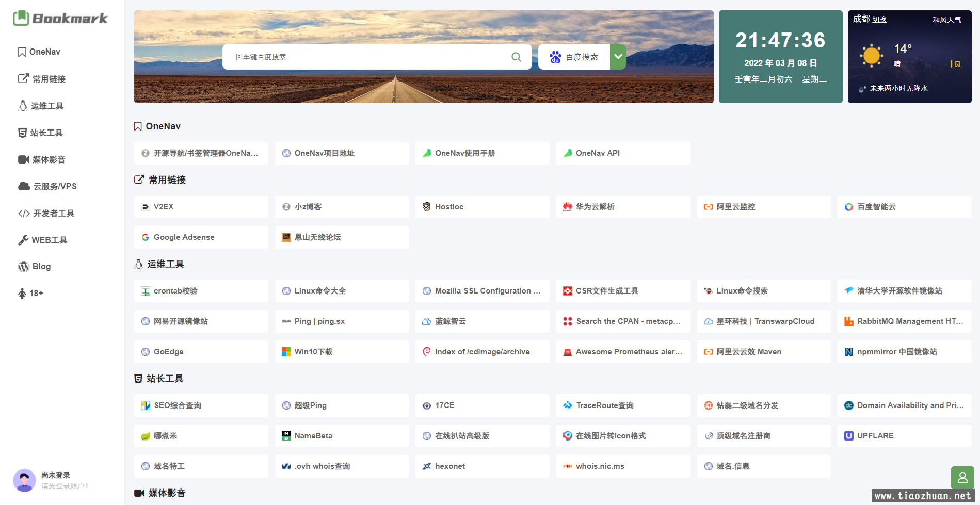
Task: Click the 百度智能云 icon
Action: (x=849, y=207)
